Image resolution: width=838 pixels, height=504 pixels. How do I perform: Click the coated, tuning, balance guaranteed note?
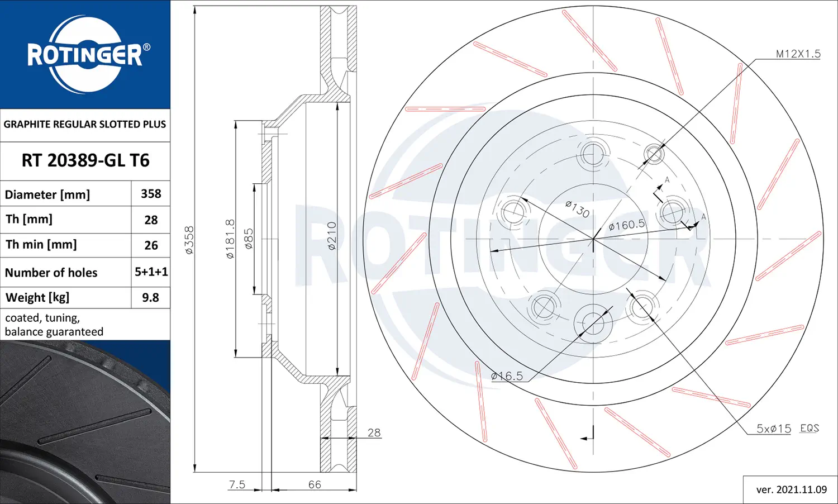(54, 325)
